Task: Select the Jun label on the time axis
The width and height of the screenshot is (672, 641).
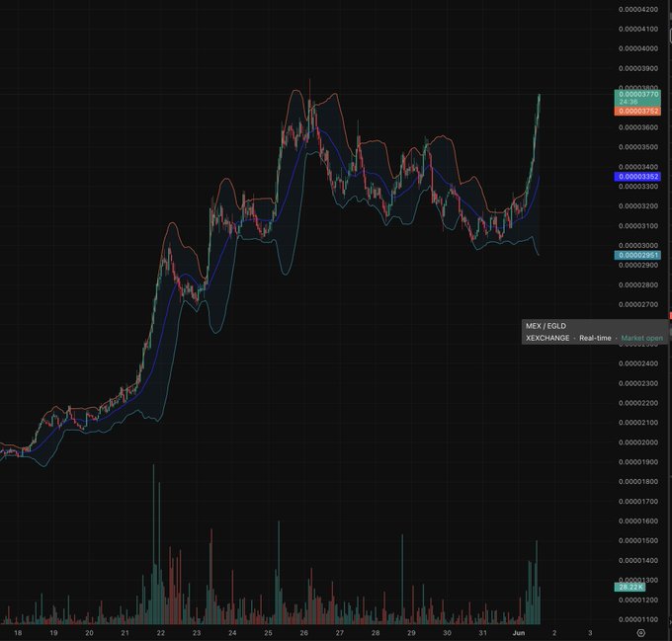Action: [x=519, y=633]
